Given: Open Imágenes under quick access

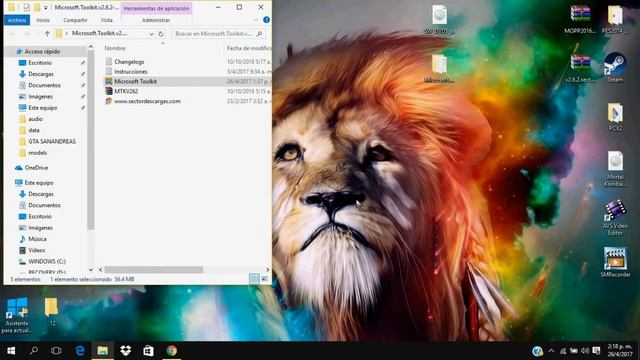Looking at the screenshot, I should click(40, 96).
